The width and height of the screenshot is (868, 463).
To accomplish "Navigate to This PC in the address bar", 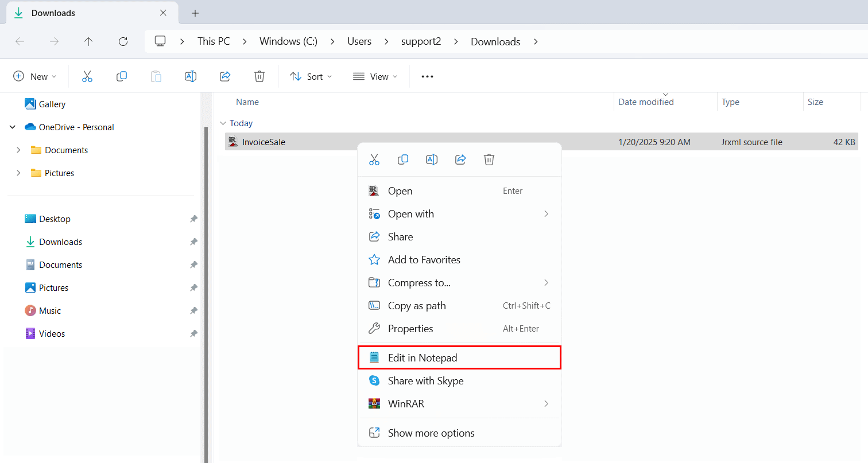I will [214, 41].
